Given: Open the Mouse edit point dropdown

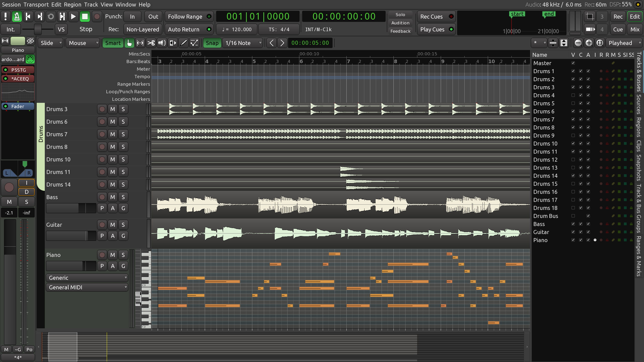Looking at the screenshot, I should [x=83, y=43].
